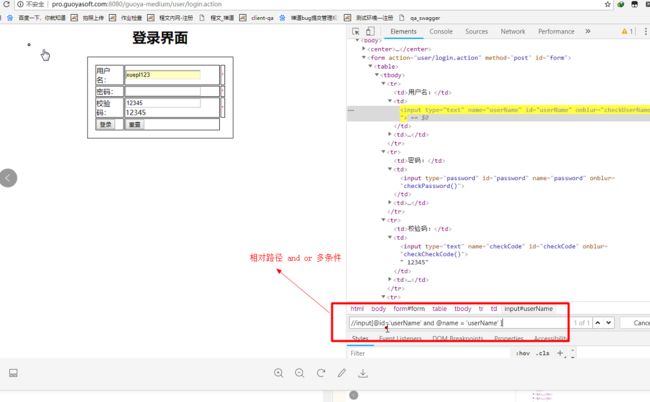Toggle the :hov element state button
Screen dimensions: 650x402
[523, 353]
